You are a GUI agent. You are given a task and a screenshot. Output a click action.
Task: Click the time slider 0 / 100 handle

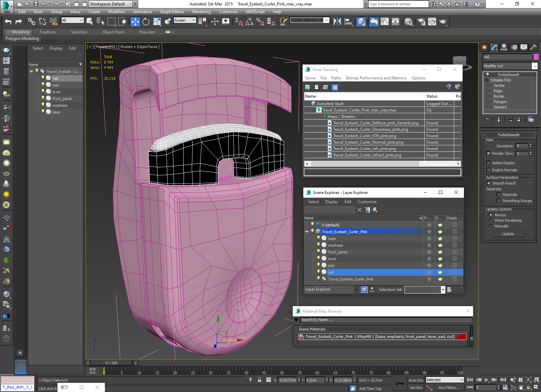tap(111, 363)
